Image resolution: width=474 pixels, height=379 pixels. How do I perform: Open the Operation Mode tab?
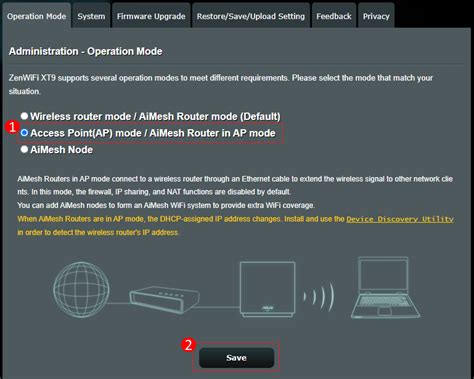point(36,16)
